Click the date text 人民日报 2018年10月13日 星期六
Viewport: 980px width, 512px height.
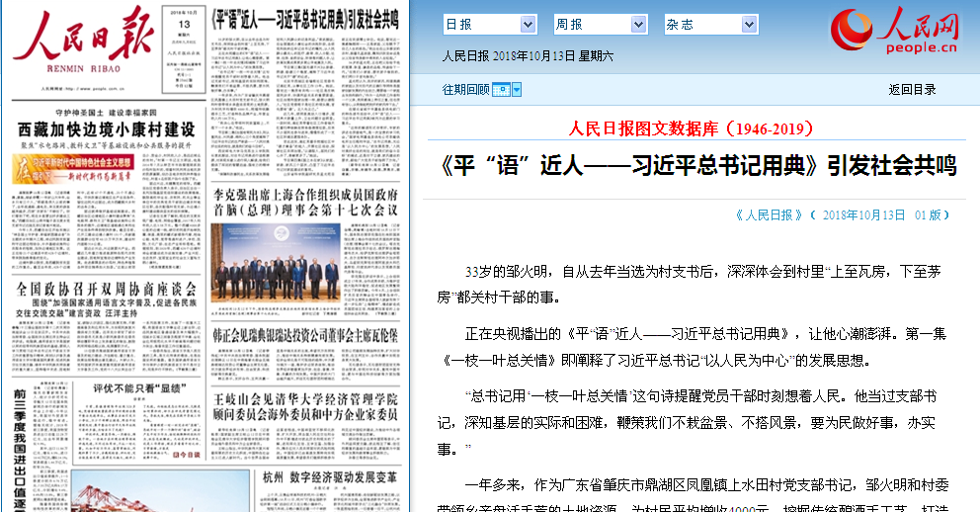(x=528, y=56)
